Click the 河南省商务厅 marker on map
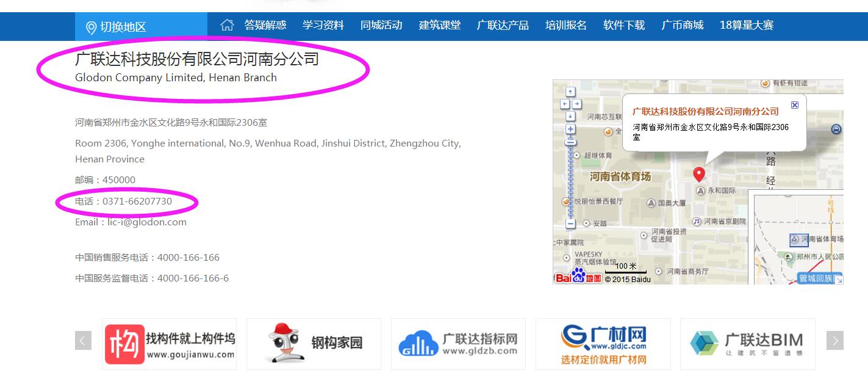This screenshot has height=392, width=868. click(659, 270)
